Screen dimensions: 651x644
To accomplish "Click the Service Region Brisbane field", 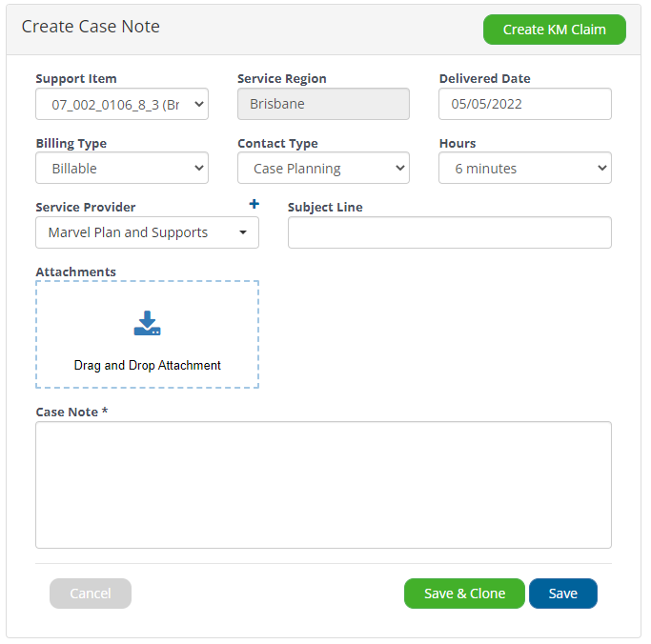I will point(323,104).
